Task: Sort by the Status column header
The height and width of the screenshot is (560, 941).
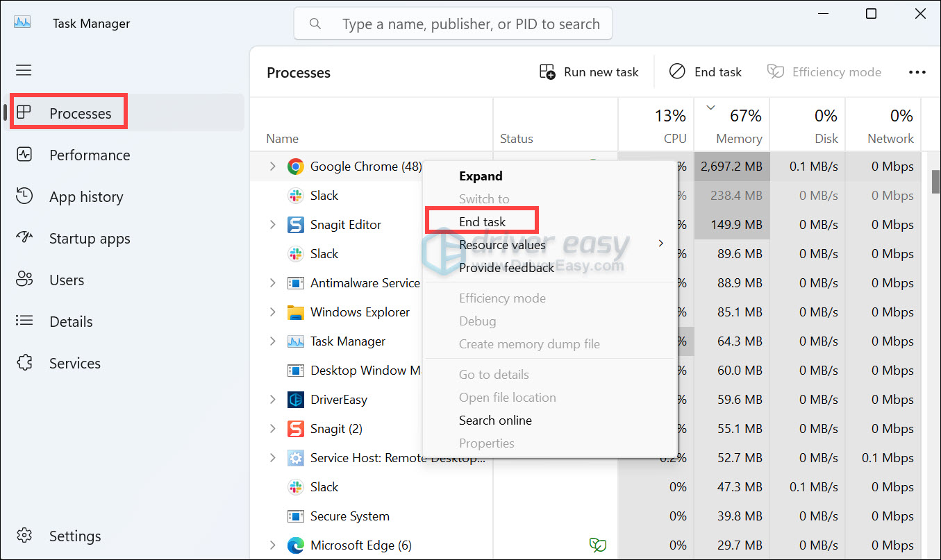Action: point(556,124)
